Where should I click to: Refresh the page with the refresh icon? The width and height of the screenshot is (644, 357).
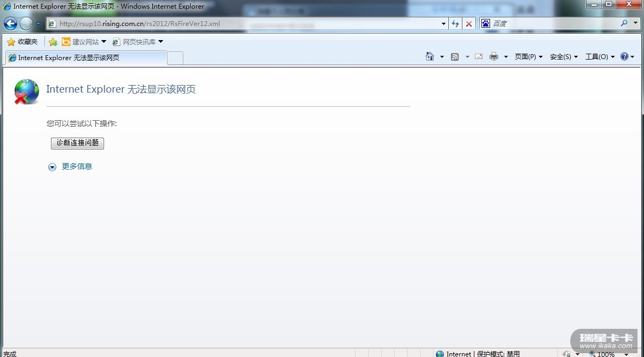tap(455, 24)
